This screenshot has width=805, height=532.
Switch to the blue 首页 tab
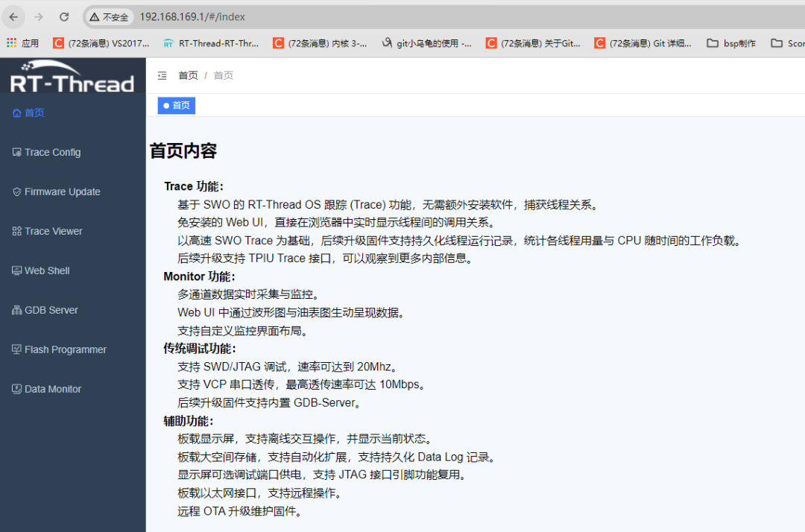[176, 105]
